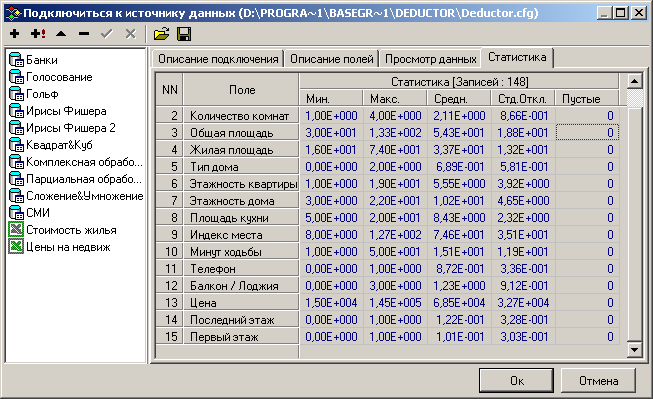The image size is (653, 399).
Task: Click the 4,65E+000 deviation of Этажность дома
Action: (x=523, y=201)
